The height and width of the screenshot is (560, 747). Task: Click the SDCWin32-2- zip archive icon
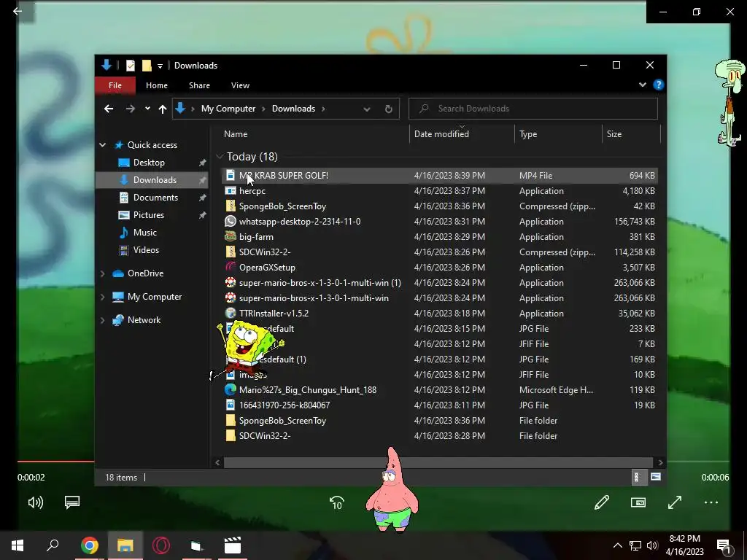coord(231,252)
